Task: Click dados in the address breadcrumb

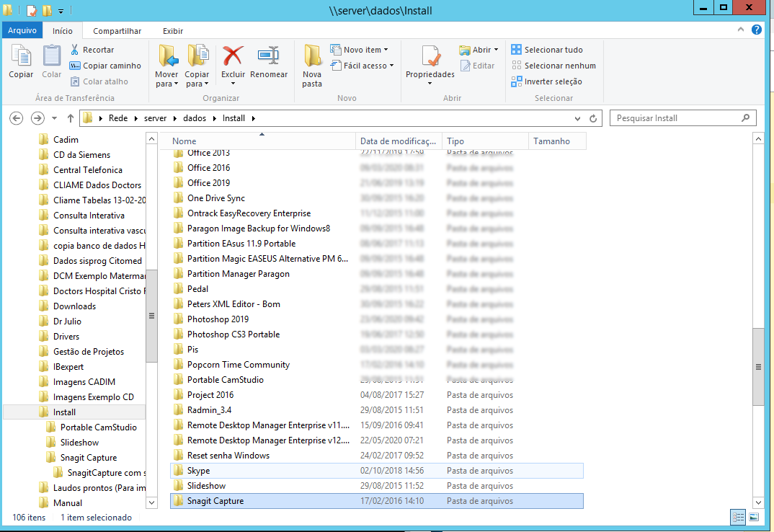Action: pos(195,118)
